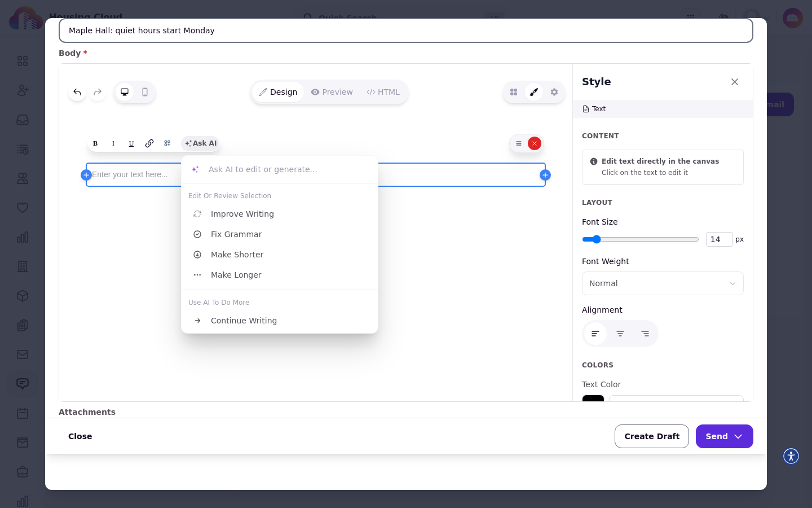This screenshot has height=508, width=812.
Task: Open the blocks grid panel
Action: pyautogui.click(x=514, y=92)
